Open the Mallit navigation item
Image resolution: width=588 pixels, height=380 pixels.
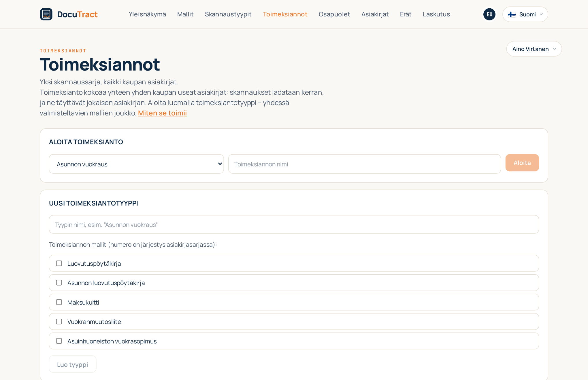coord(185,14)
